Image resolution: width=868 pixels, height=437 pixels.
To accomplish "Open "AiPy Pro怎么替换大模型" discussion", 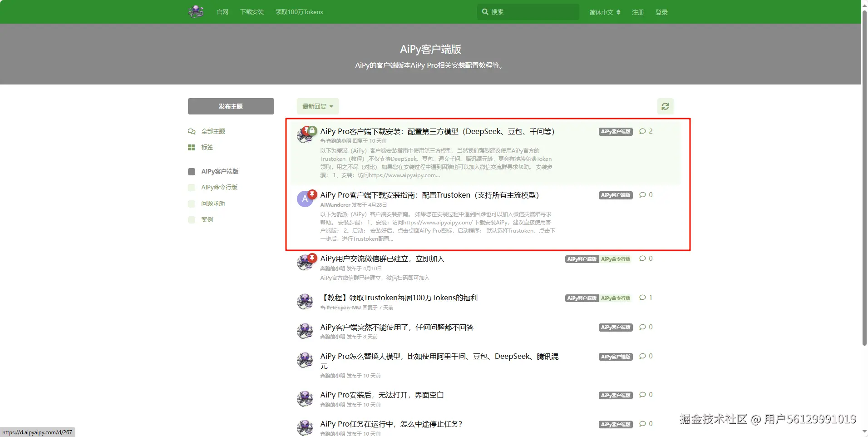I will 439,361.
